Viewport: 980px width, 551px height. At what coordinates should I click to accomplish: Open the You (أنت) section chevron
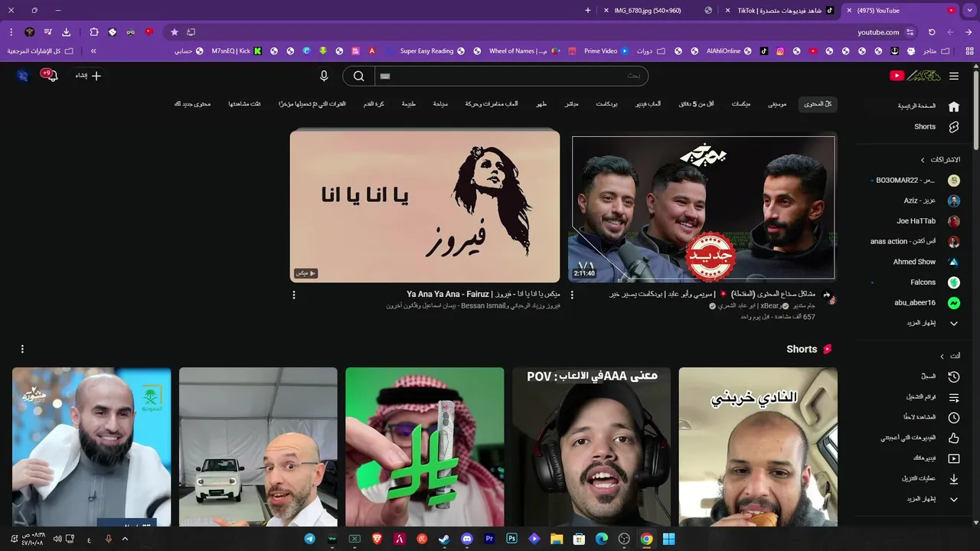pos(942,356)
